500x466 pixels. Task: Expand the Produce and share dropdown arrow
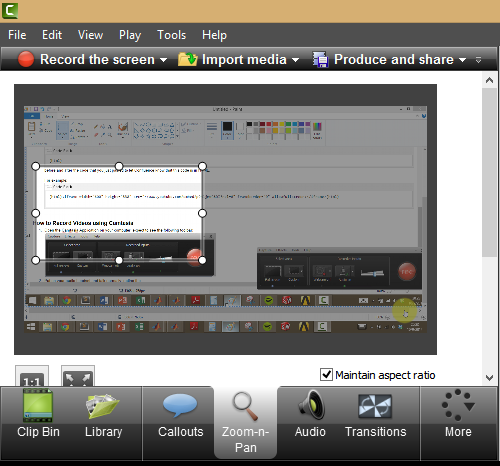(x=462, y=60)
